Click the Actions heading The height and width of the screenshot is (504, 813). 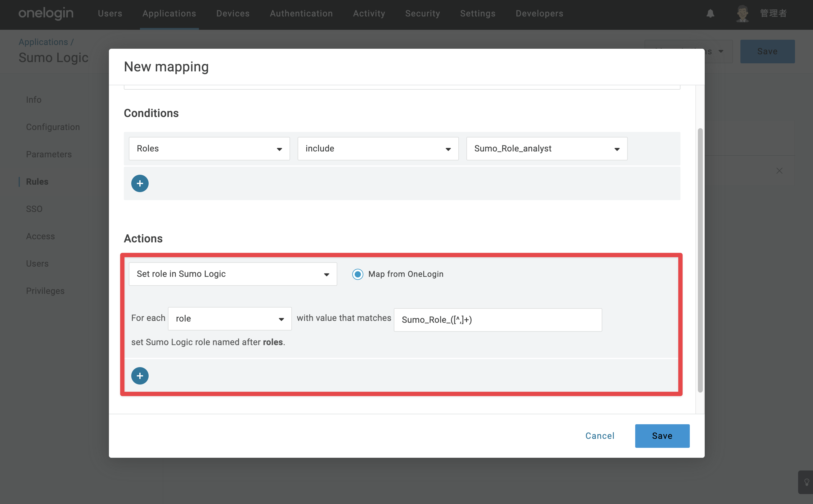point(143,239)
